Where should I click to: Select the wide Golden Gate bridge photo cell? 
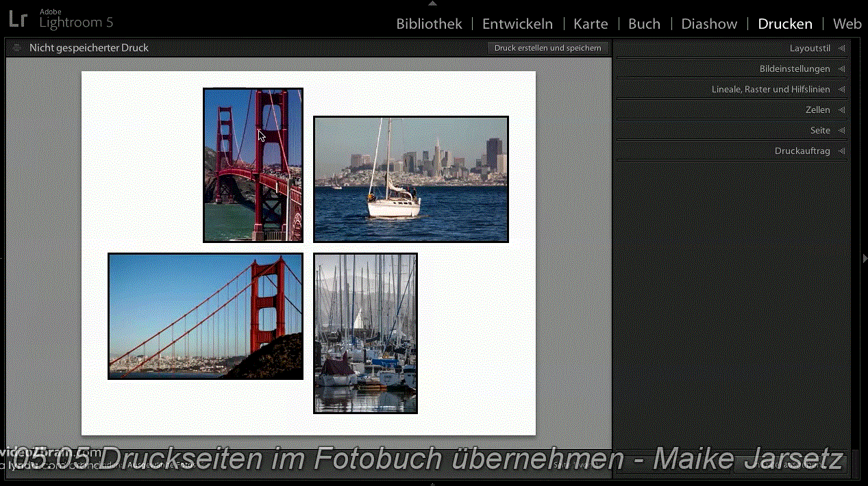[x=206, y=316]
